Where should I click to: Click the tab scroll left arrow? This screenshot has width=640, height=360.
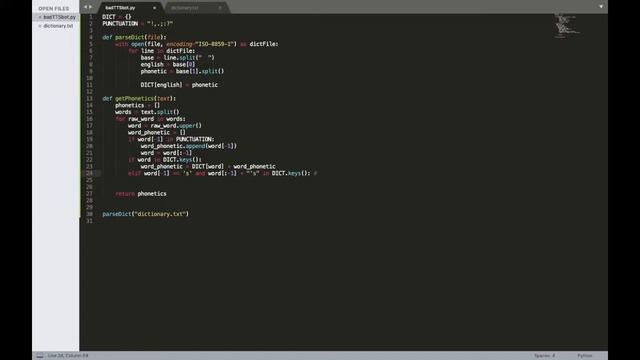pos(85,7)
